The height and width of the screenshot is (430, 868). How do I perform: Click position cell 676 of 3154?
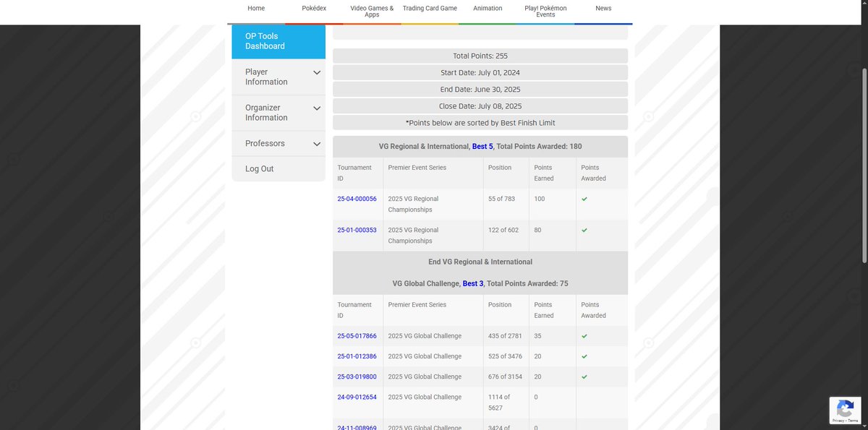tap(505, 377)
